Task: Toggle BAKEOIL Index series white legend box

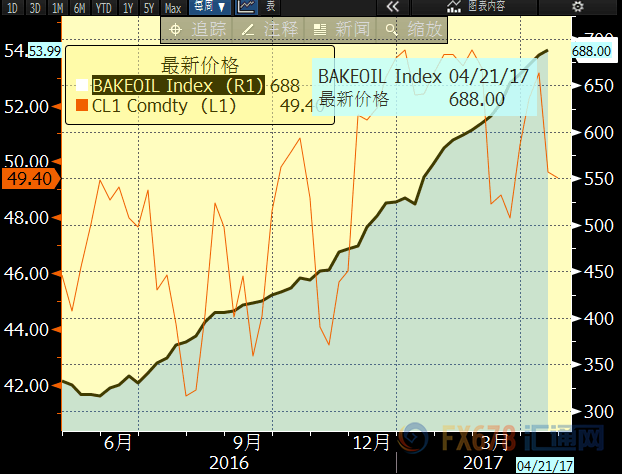Action: (x=82, y=86)
